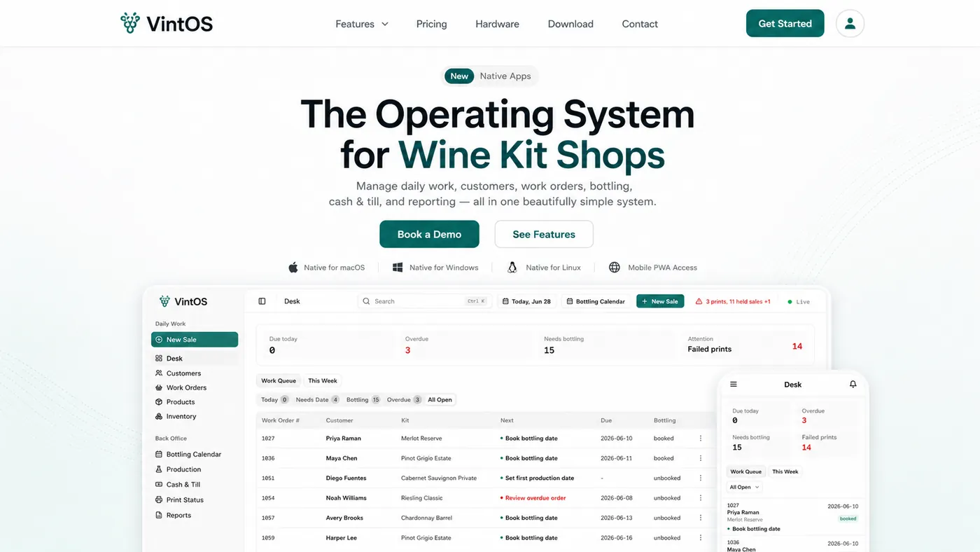
Task: Click the Failed prints attention card
Action: [745, 345]
